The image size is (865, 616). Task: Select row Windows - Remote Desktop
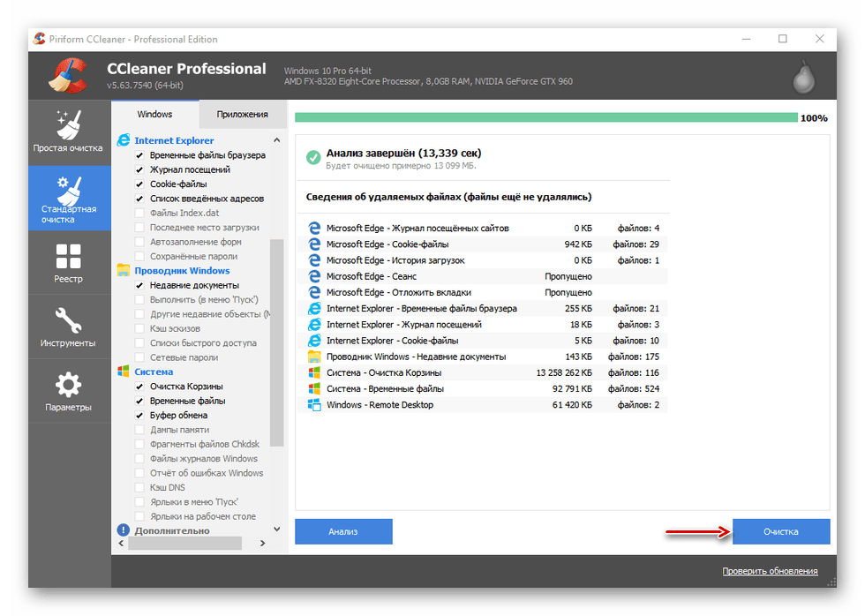tap(483, 405)
